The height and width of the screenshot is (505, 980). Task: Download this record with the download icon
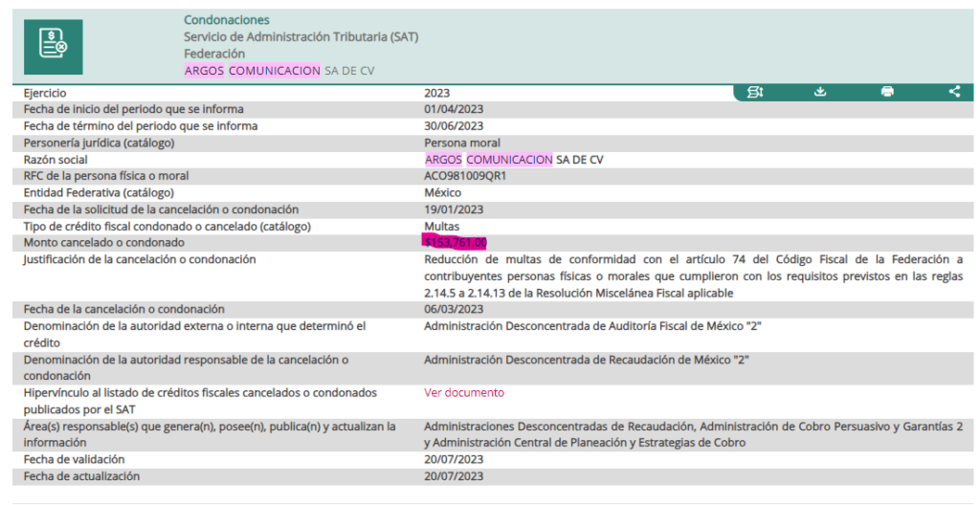tap(820, 92)
